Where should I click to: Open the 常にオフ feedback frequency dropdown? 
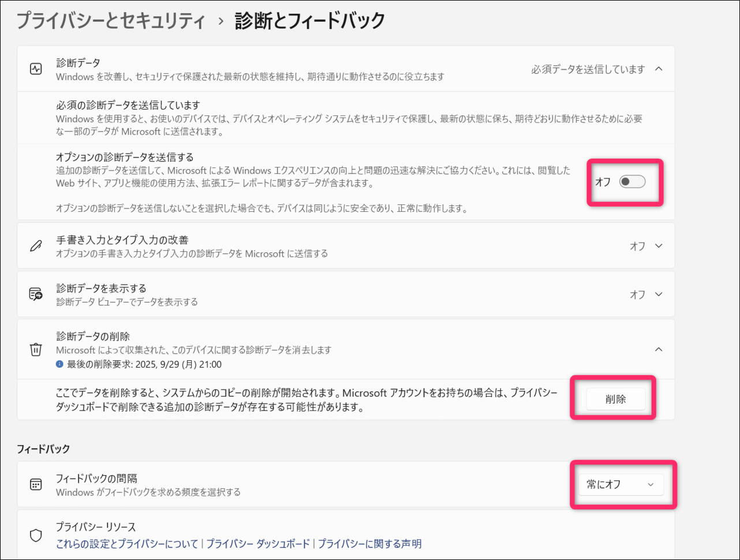tap(621, 484)
